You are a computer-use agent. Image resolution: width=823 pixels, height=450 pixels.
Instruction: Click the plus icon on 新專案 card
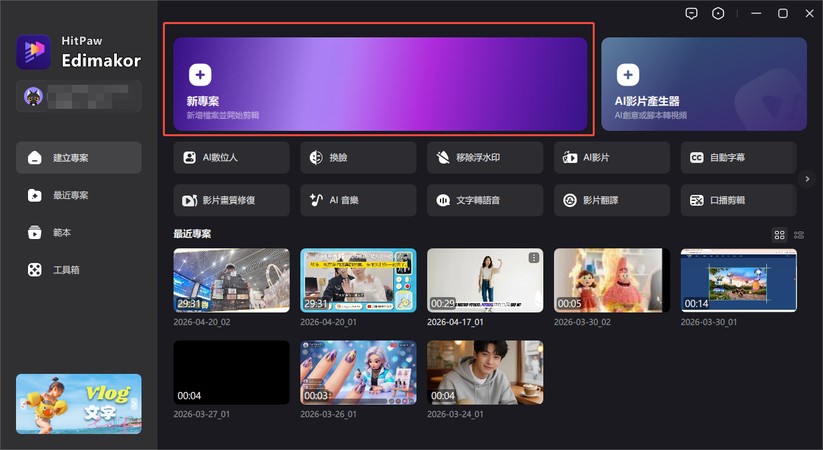click(x=200, y=75)
